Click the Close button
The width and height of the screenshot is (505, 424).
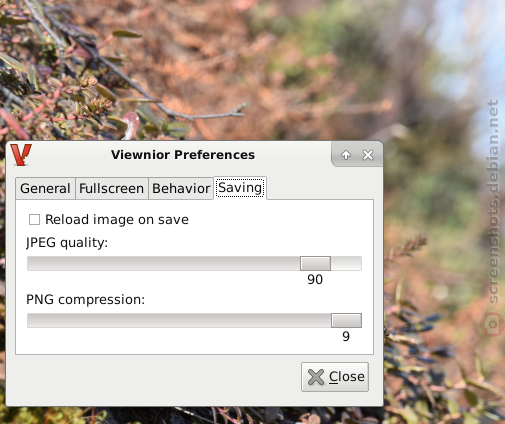point(335,377)
